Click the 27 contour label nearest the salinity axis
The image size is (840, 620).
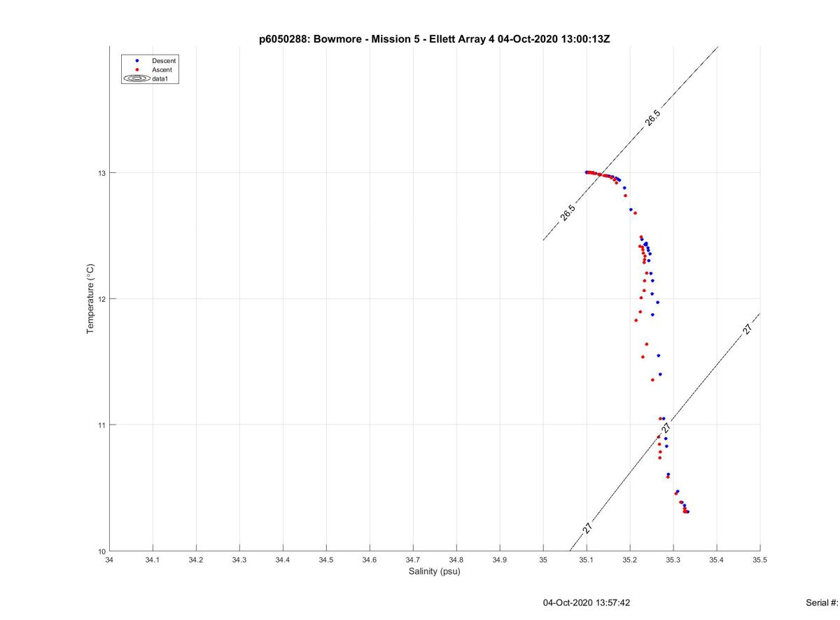[587, 529]
